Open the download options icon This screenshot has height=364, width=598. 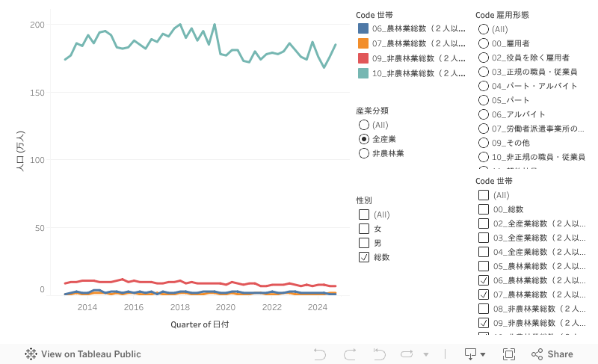coord(470,354)
